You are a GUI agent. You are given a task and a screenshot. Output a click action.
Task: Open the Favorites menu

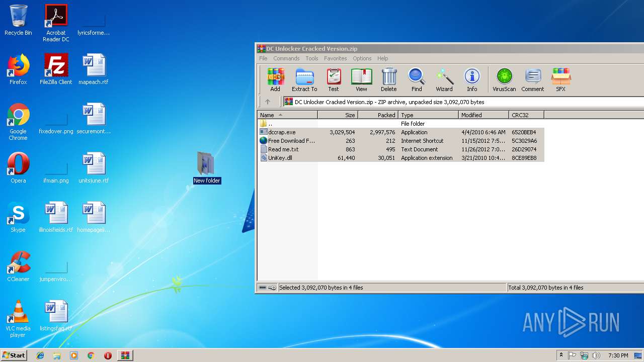coord(335,58)
